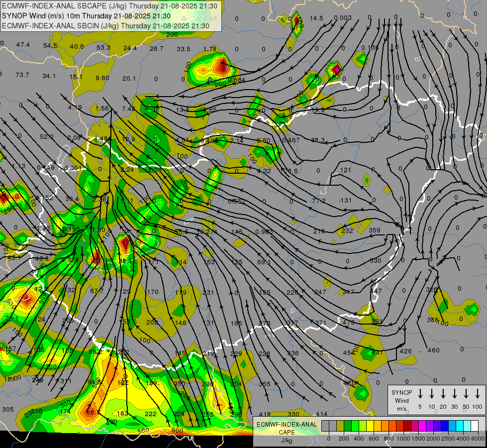Click the 50 m/s wind arrow in legend
This screenshot has height=448, width=487.
(466, 394)
